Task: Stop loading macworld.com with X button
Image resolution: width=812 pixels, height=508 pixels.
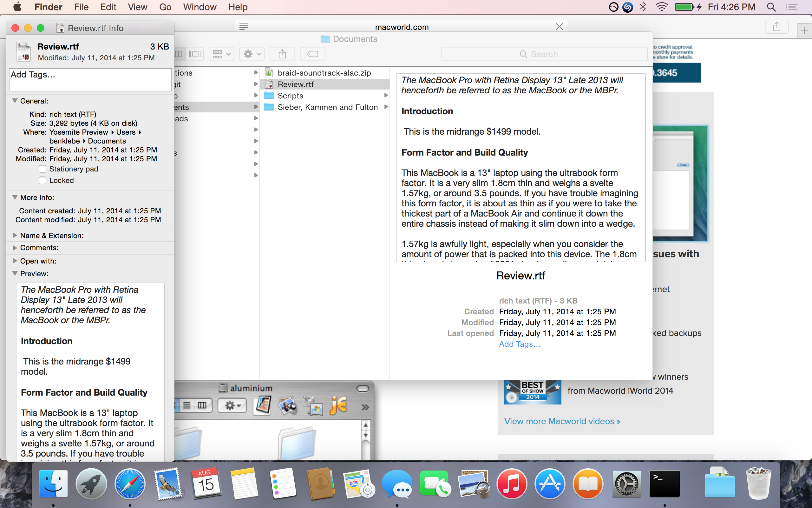Action: point(559,27)
